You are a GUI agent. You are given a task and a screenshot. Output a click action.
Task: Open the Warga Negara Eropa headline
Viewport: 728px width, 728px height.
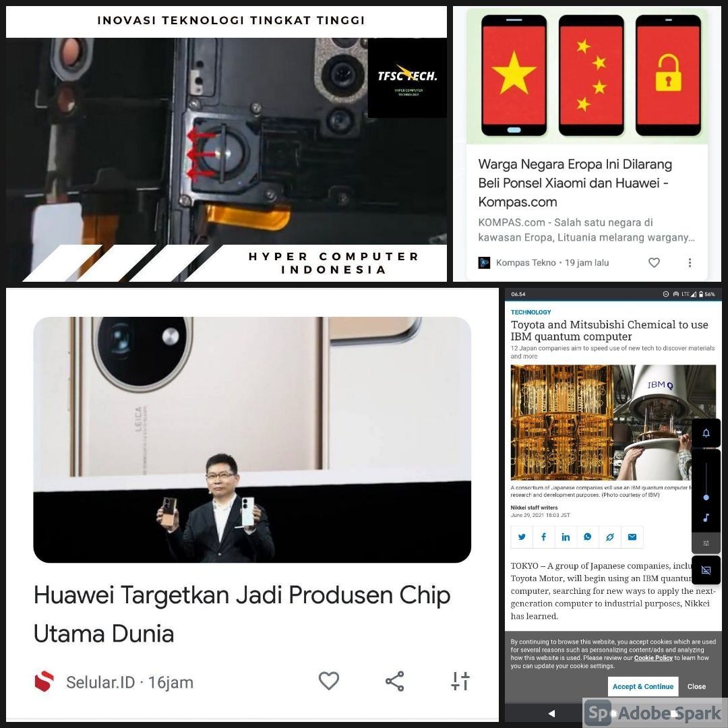(575, 183)
